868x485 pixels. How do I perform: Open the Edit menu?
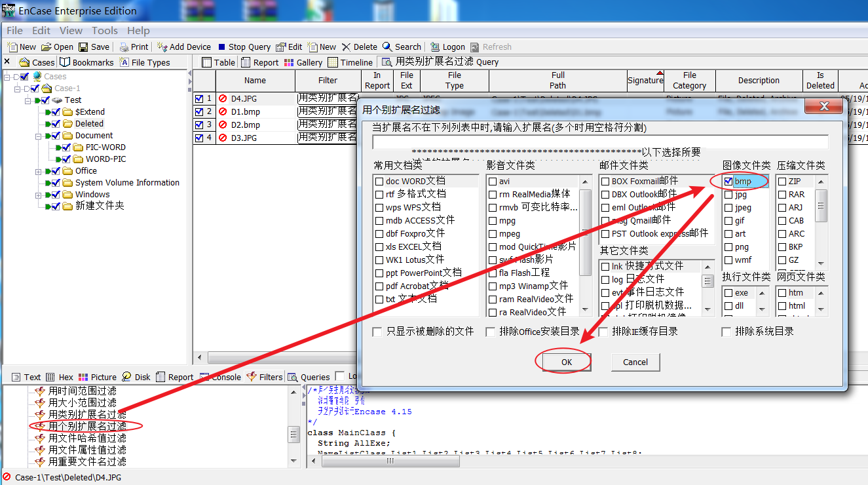[41, 30]
